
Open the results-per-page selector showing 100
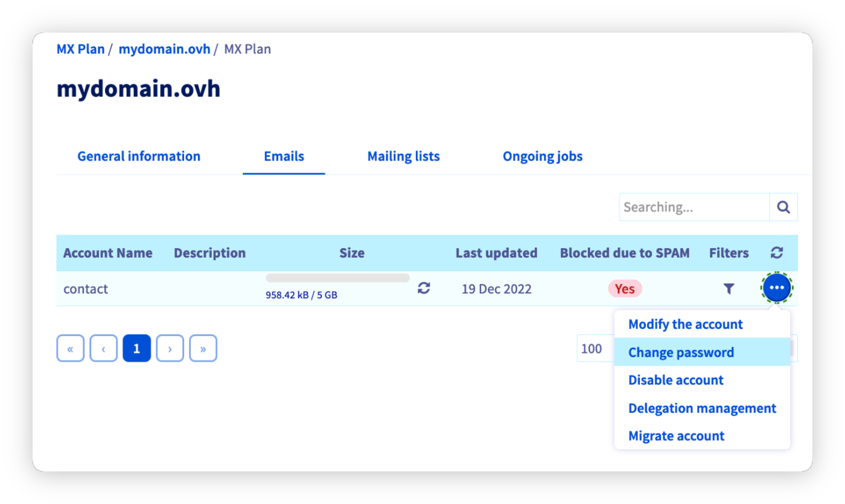click(x=591, y=348)
